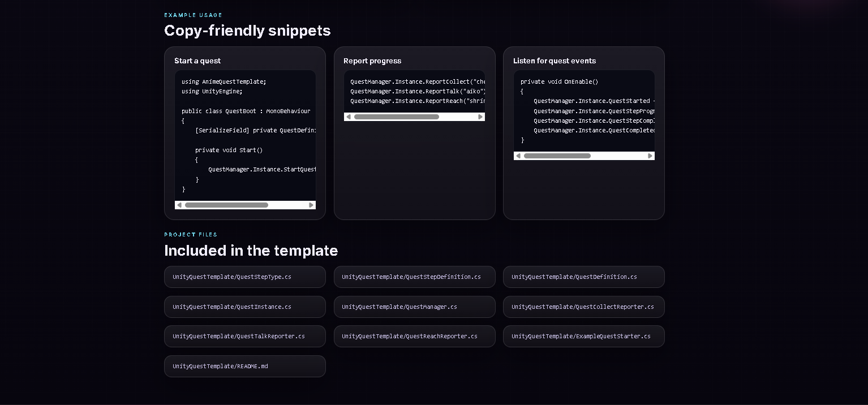Click right scroll arrow in Start a quest snippet
The width and height of the screenshot is (868, 405).
pos(311,205)
